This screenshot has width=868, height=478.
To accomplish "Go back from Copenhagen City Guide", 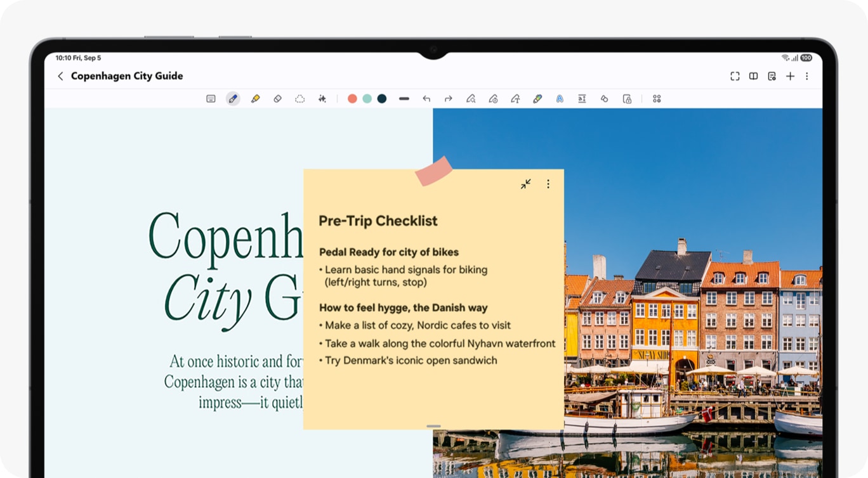I will pyautogui.click(x=60, y=76).
